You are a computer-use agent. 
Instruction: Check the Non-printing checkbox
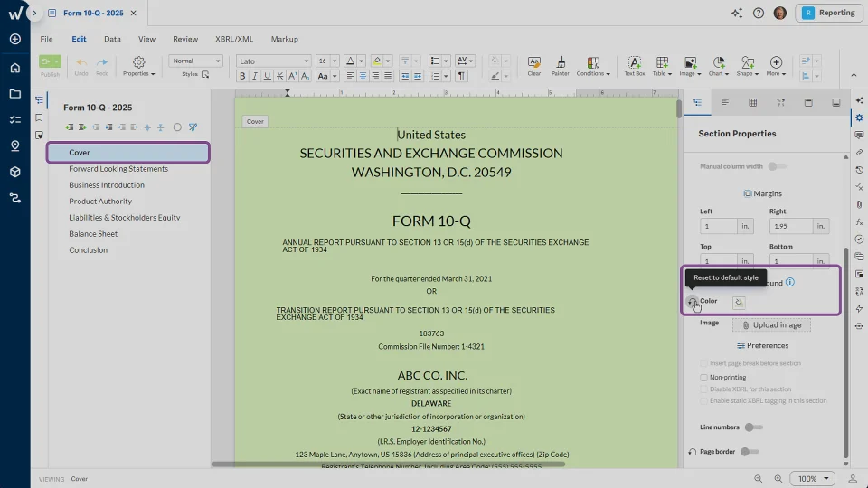[703, 378]
